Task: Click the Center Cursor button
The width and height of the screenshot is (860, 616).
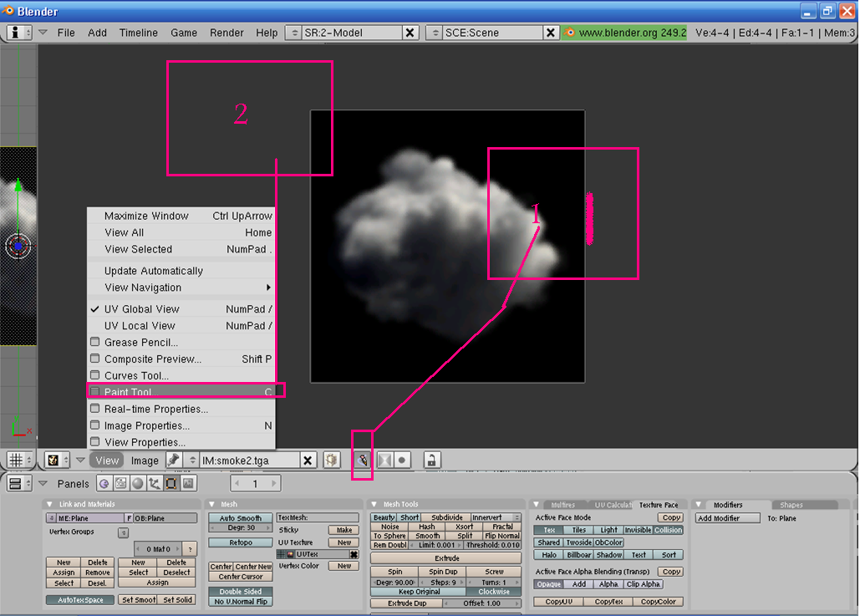Action: pos(240,577)
